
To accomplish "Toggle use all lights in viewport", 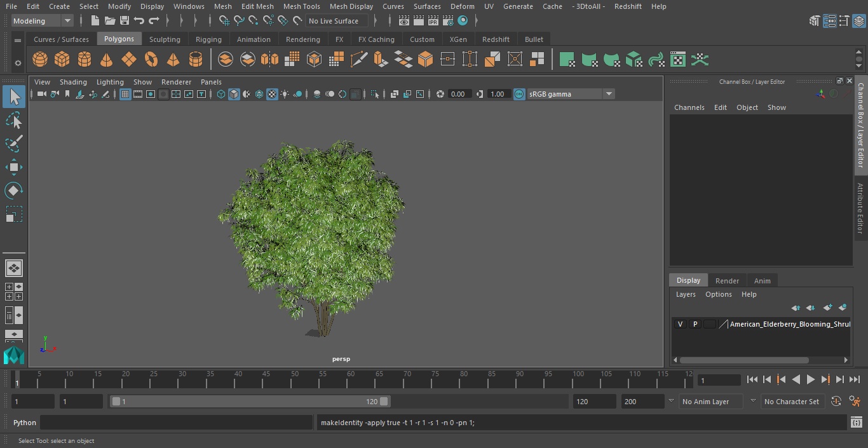I will click(x=285, y=94).
